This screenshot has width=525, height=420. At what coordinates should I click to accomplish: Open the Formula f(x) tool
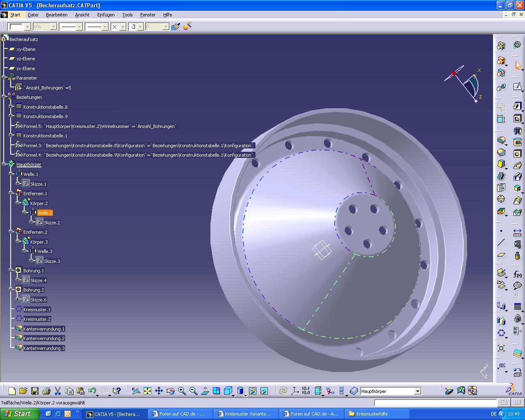pos(517,274)
